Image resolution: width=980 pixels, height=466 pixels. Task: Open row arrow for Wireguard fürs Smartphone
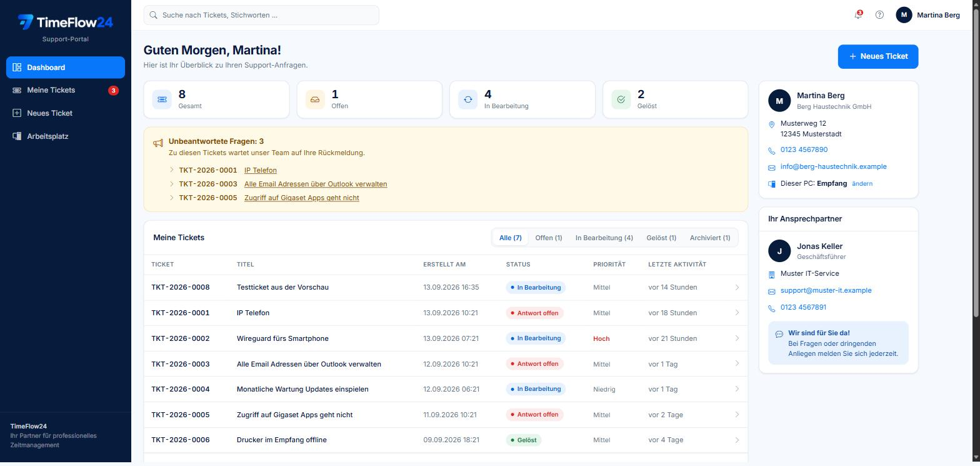pyautogui.click(x=737, y=338)
